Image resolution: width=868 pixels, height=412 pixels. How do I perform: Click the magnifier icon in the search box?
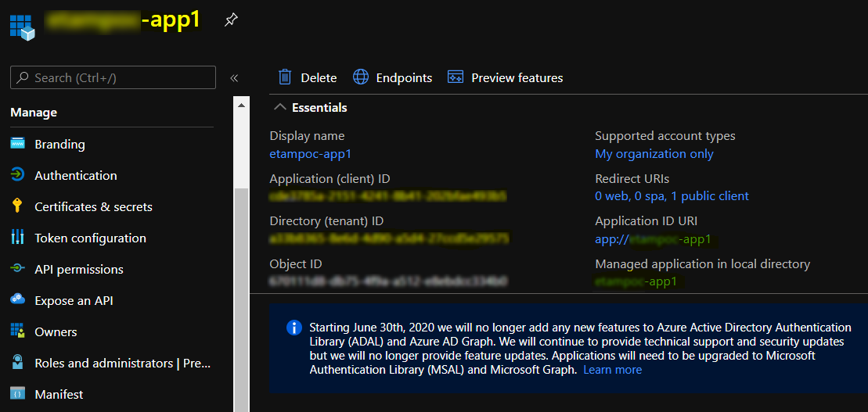23,77
